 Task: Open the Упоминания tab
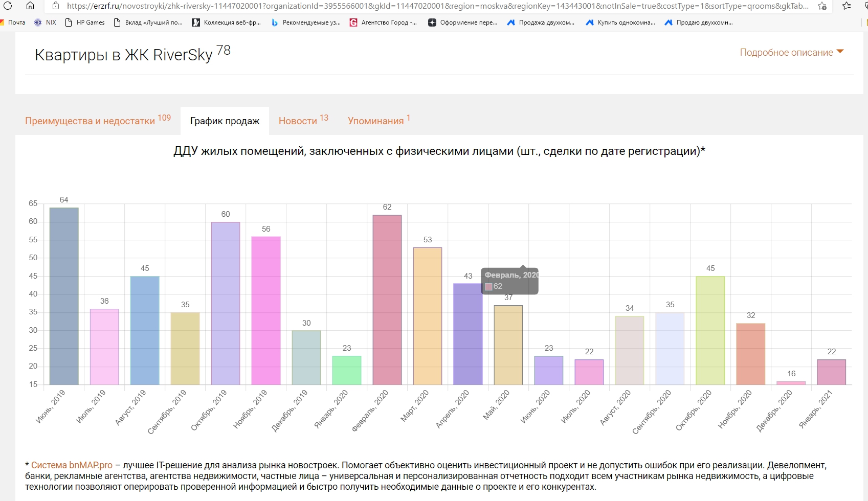(375, 121)
